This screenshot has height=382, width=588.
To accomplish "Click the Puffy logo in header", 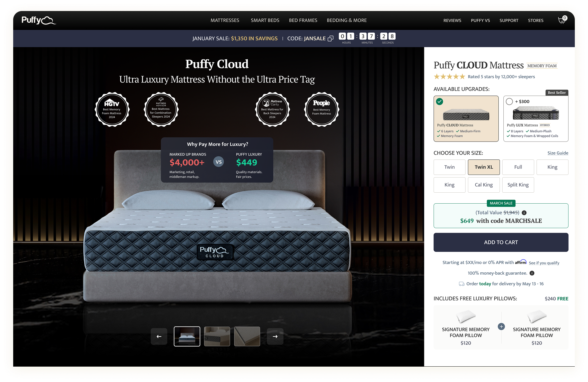I will tap(39, 20).
